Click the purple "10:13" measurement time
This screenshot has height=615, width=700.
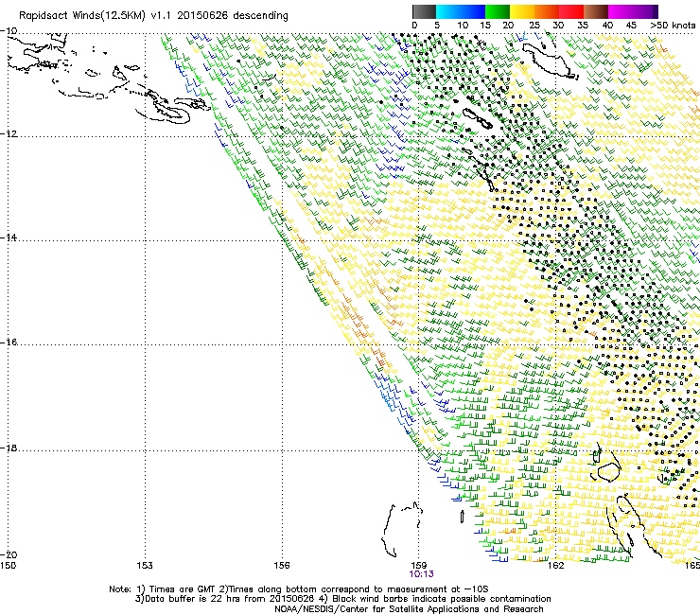pyautogui.click(x=422, y=574)
